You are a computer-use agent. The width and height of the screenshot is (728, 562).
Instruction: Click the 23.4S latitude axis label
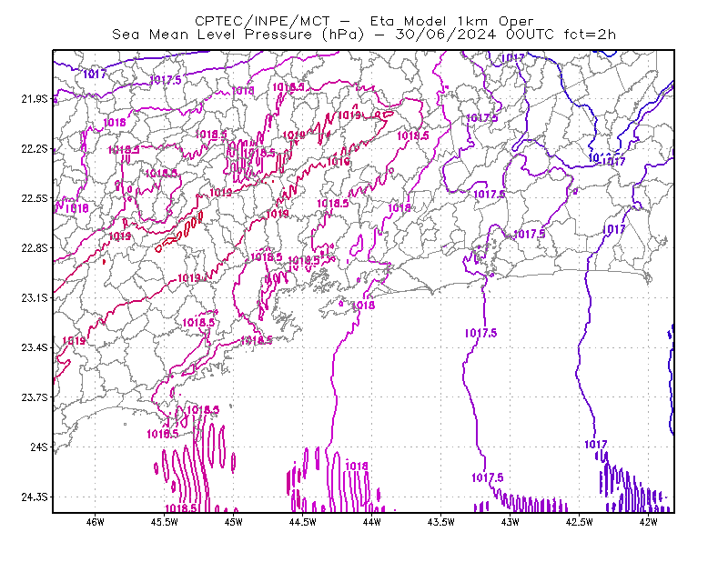[35, 347]
